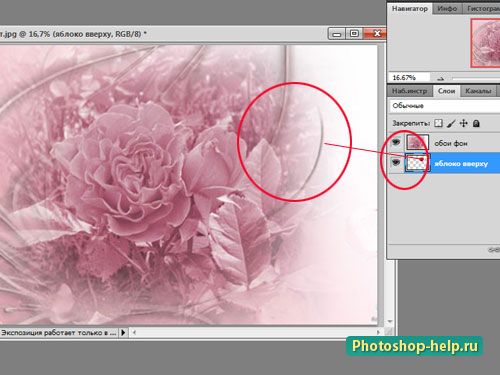Zoom out icon in Navigator panel

(x=441, y=79)
